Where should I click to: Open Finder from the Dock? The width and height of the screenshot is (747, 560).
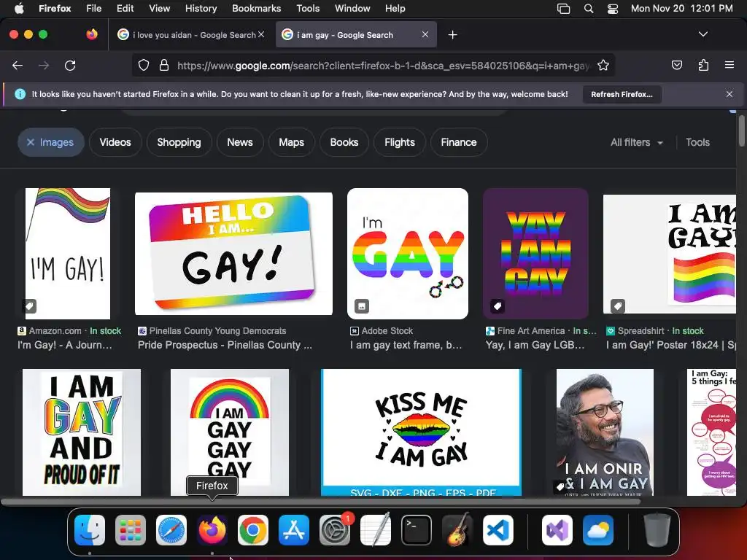tap(90, 530)
